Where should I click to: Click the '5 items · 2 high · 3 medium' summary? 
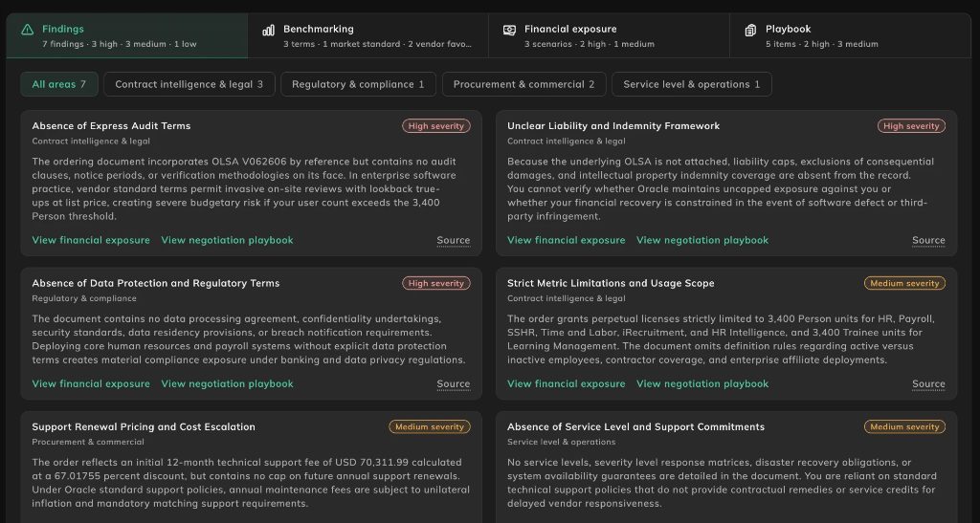(x=822, y=44)
